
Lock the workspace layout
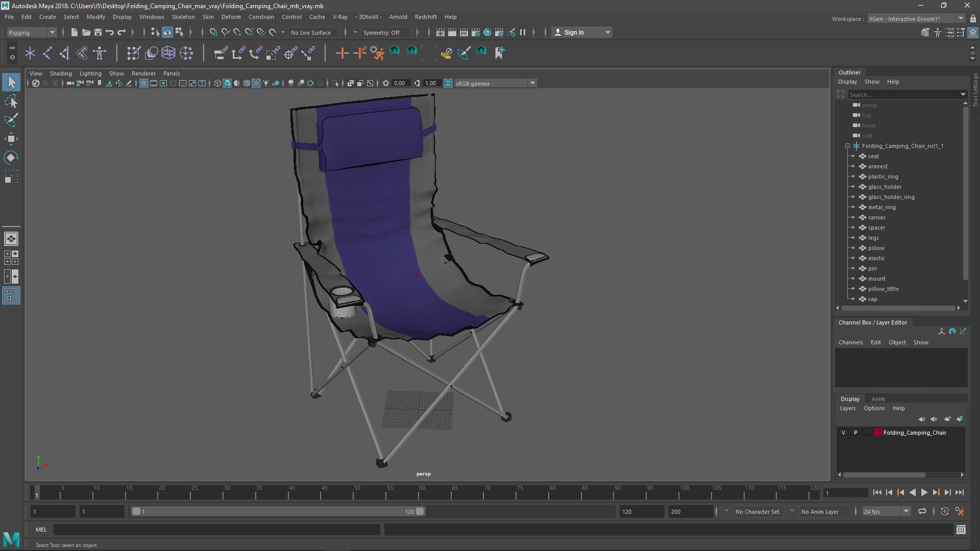point(973,18)
